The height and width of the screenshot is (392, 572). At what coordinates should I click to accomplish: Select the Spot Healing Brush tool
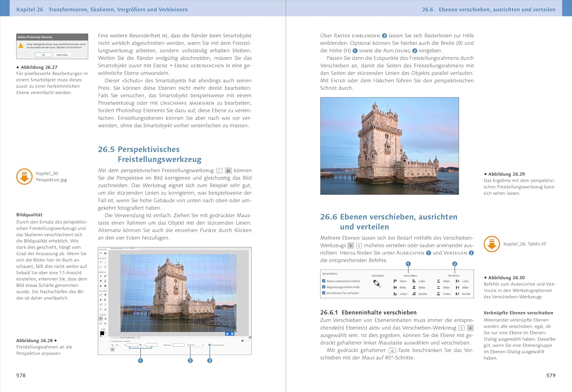(105, 276)
